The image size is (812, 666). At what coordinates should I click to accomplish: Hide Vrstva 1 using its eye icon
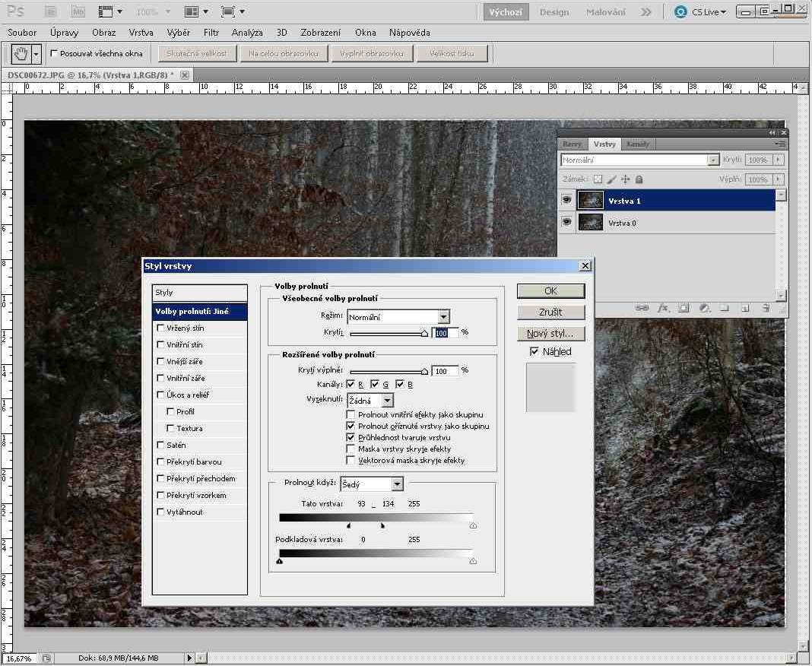coord(566,200)
